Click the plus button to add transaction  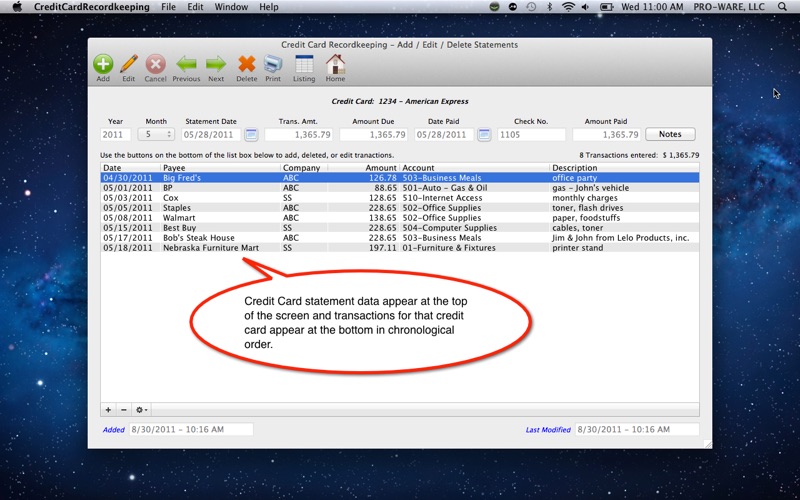pyautogui.click(x=109, y=410)
